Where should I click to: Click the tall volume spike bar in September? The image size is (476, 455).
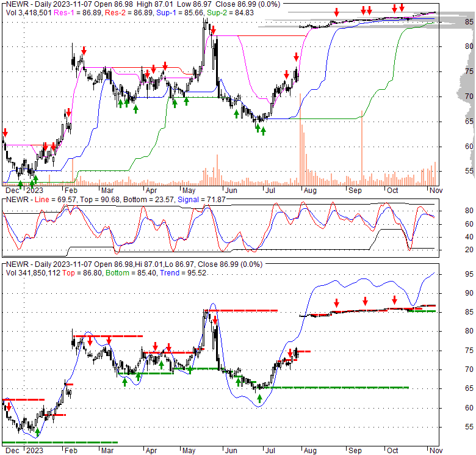[361, 148]
